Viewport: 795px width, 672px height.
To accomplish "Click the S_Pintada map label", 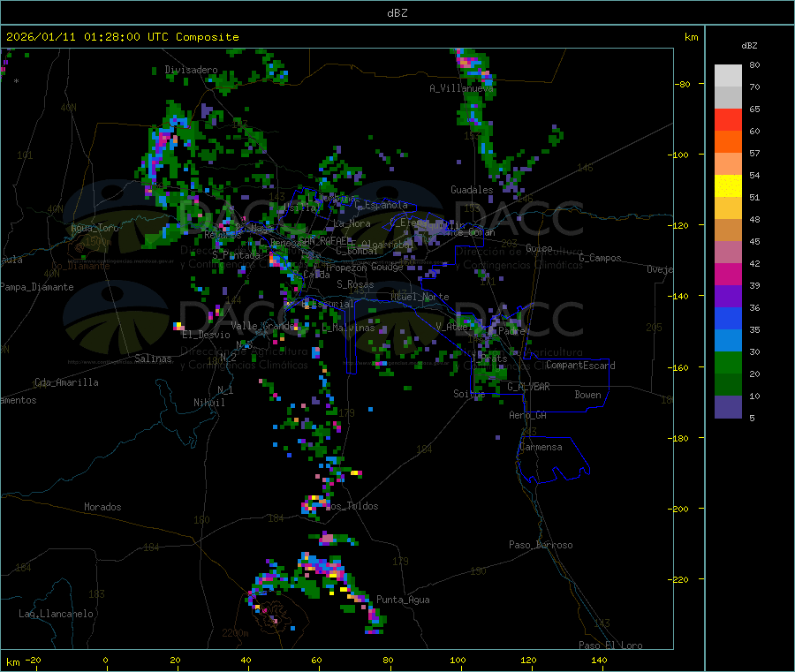I will point(236,255).
